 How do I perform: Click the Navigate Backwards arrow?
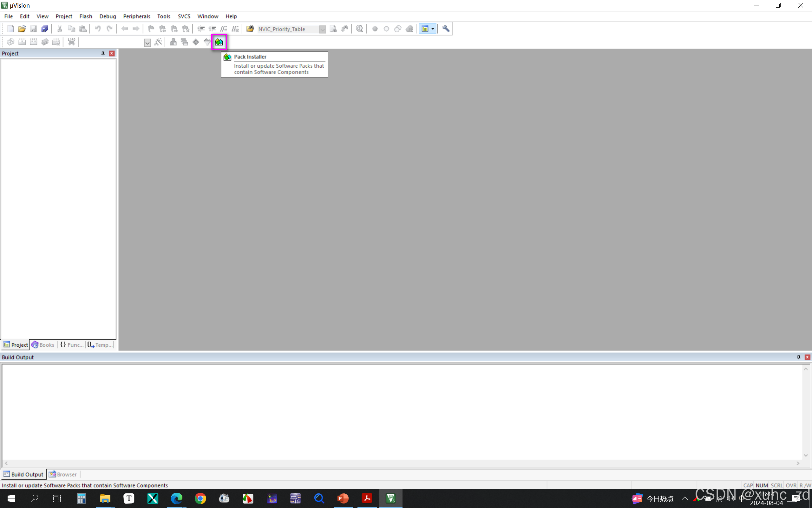point(124,29)
